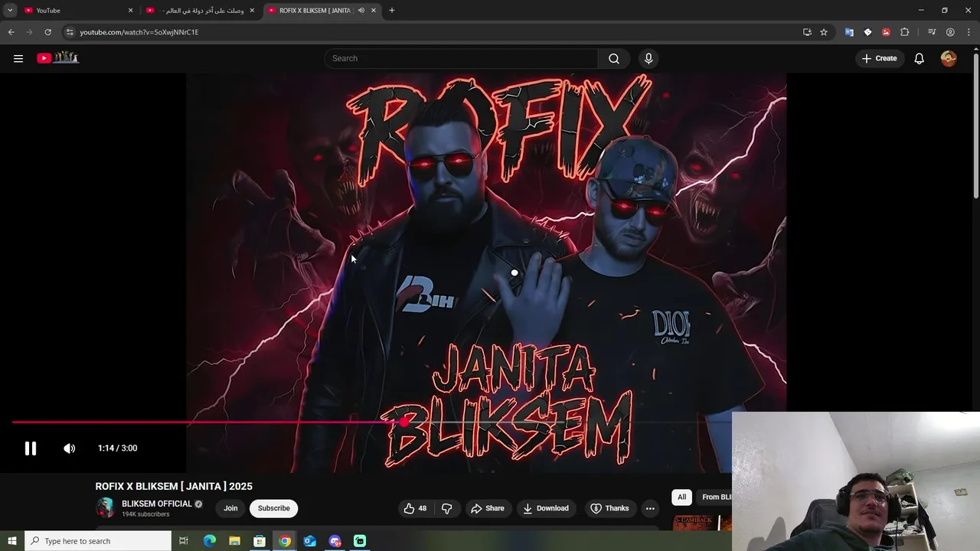
Task: Open the black tag extension icon
Action: (x=867, y=32)
